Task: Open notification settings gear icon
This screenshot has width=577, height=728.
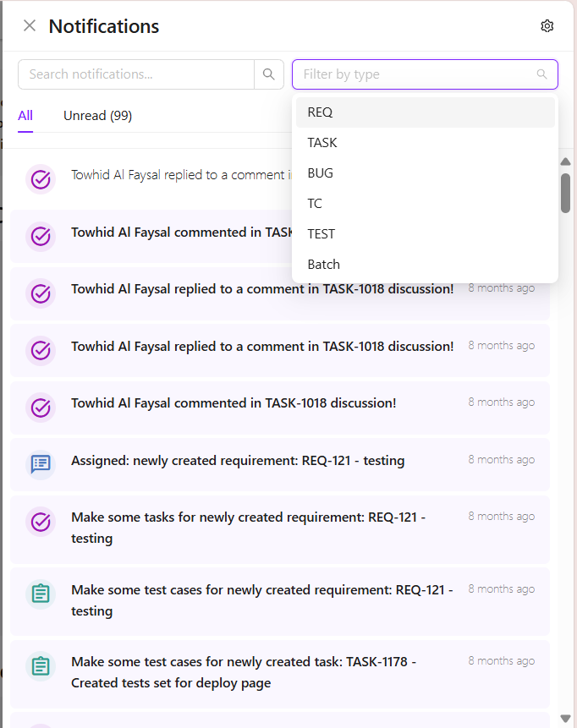Action: (x=547, y=26)
